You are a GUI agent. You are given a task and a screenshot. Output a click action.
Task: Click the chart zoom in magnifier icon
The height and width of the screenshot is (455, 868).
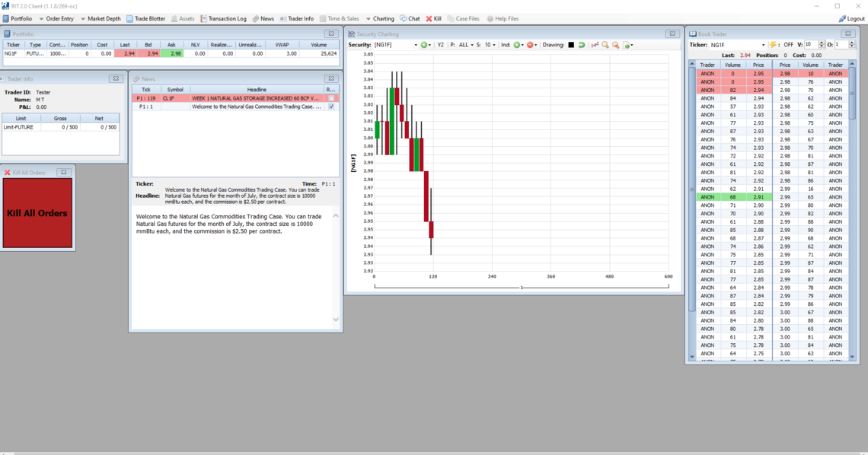[605, 45]
